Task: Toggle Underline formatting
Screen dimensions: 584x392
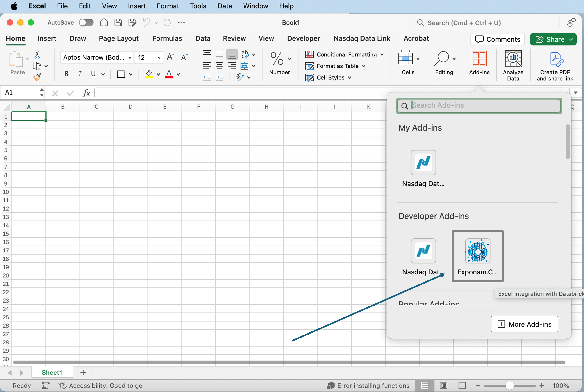Action: pos(93,74)
